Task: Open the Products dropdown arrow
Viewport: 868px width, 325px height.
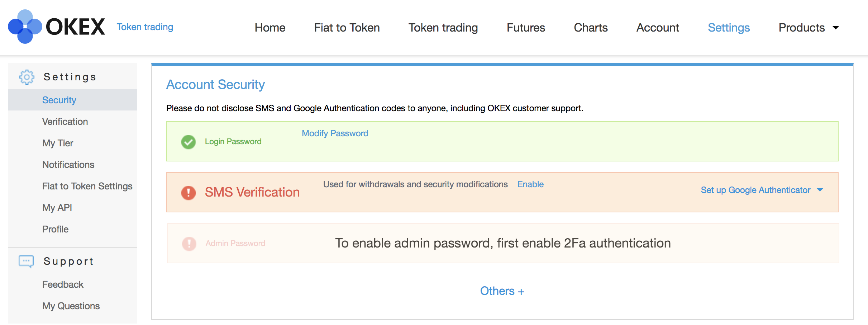Action: point(836,28)
